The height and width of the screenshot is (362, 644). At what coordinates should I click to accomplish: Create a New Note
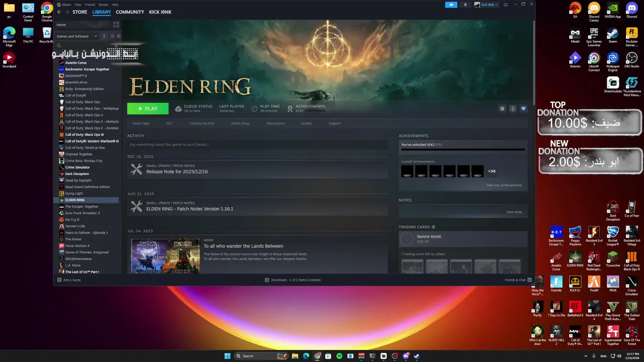pos(514,212)
